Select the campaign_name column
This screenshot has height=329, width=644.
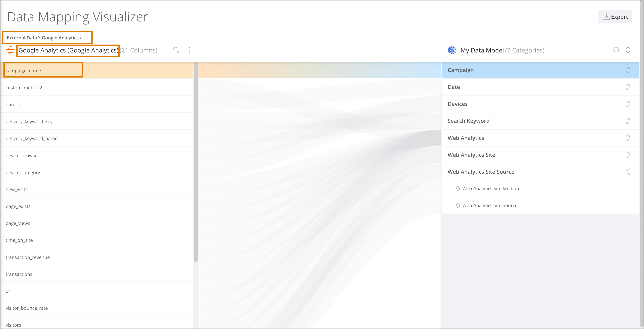click(x=97, y=70)
